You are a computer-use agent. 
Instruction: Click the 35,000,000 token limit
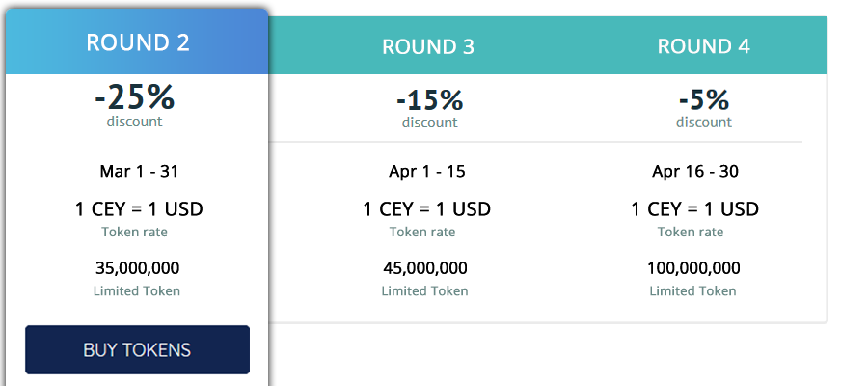(x=137, y=268)
